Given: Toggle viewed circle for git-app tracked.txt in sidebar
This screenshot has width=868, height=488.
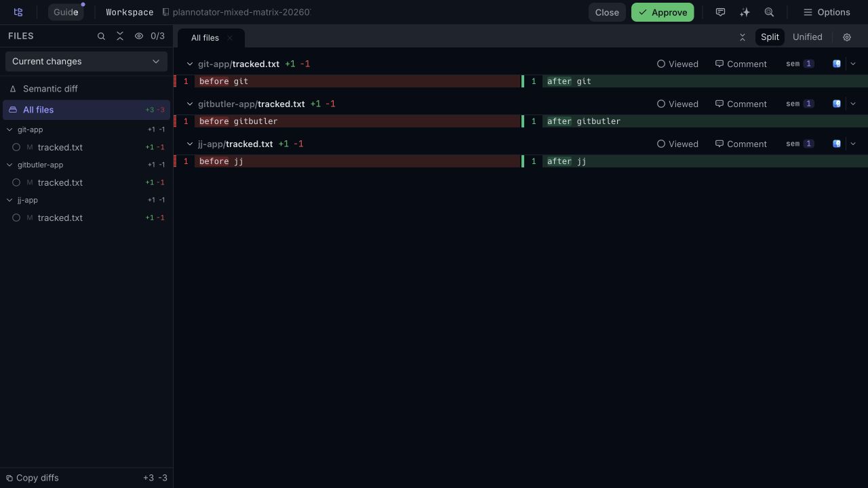Looking at the screenshot, I should (16, 147).
